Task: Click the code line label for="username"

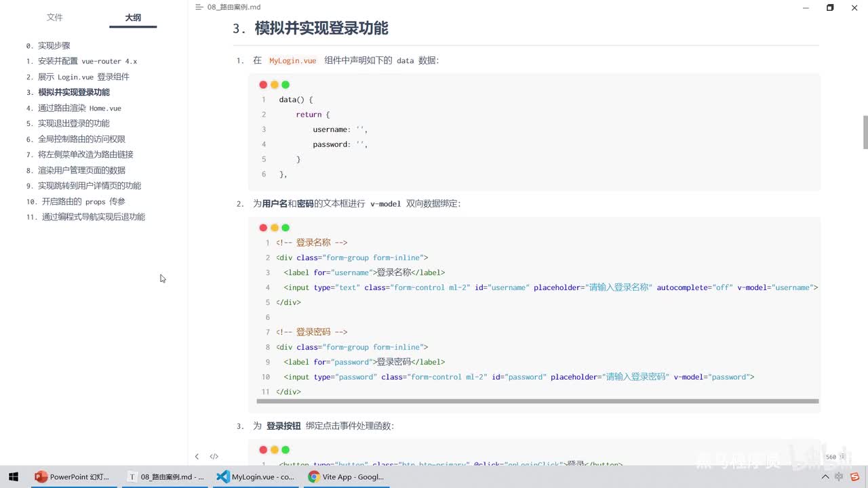Action: point(364,272)
